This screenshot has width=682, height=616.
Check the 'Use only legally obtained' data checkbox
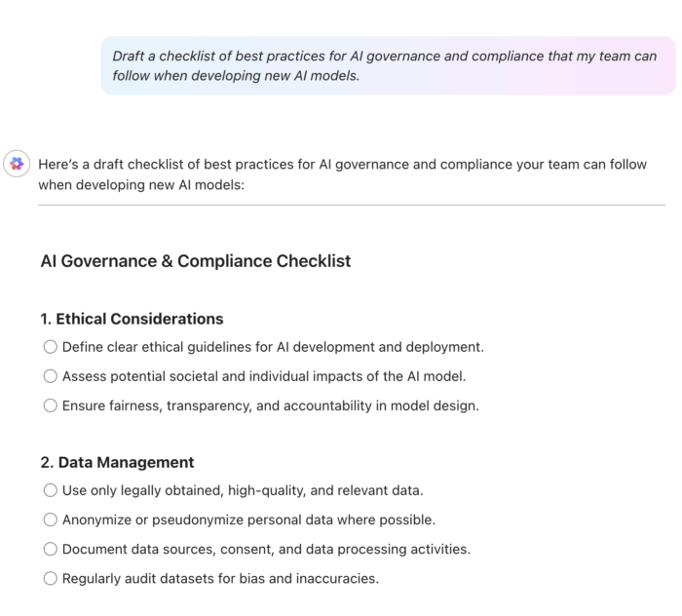pyautogui.click(x=51, y=490)
